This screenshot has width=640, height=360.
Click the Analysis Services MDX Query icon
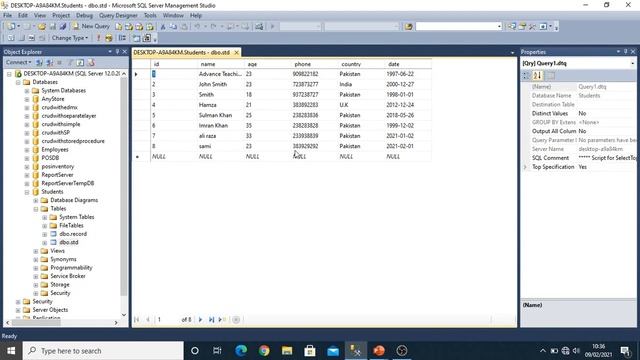pyautogui.click(x=129, y=27)
